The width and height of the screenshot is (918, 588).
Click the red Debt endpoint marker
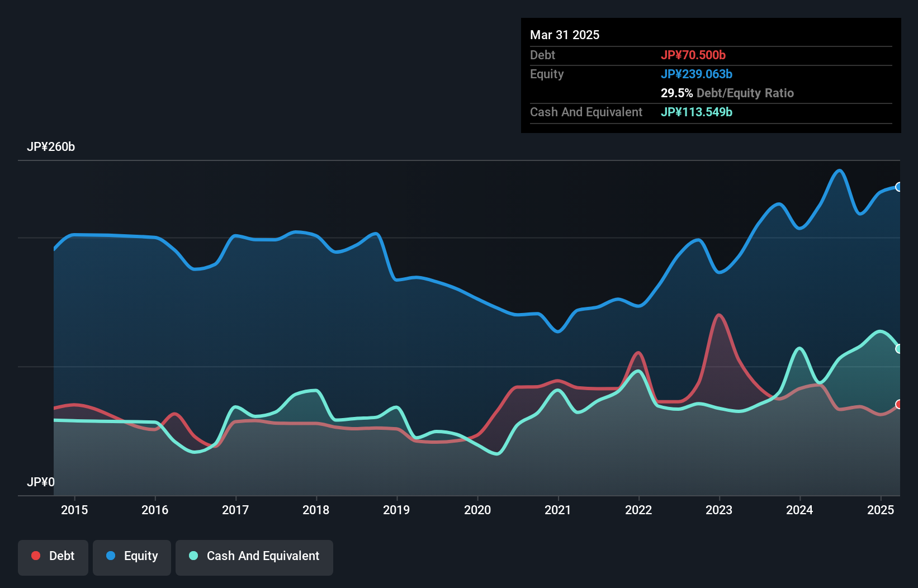898,404
